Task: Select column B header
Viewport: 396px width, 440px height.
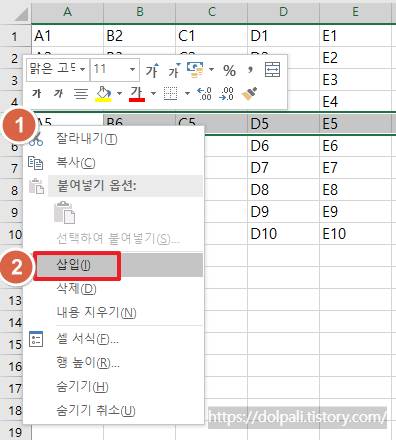Action: pos(140,12)
